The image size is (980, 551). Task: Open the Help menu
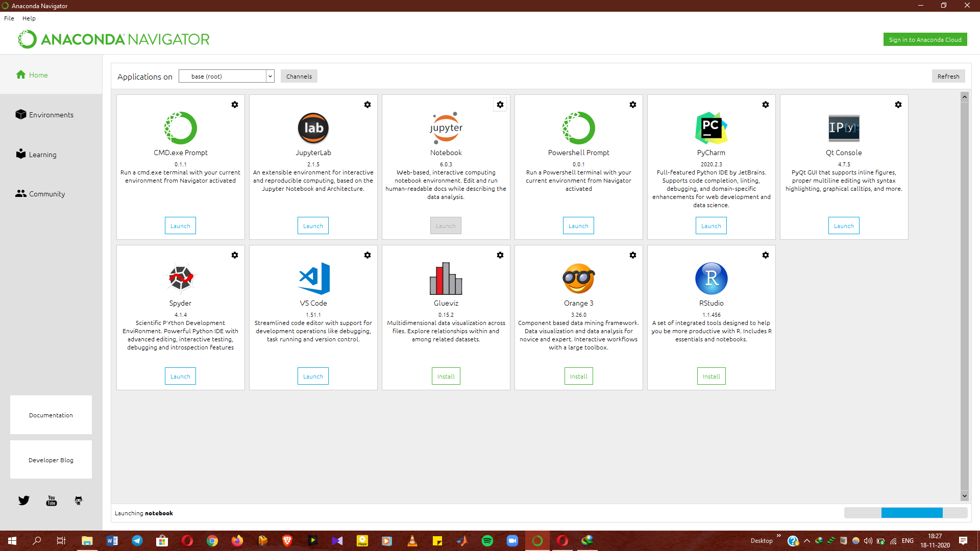pyautogui.click(x=29, y=18)
